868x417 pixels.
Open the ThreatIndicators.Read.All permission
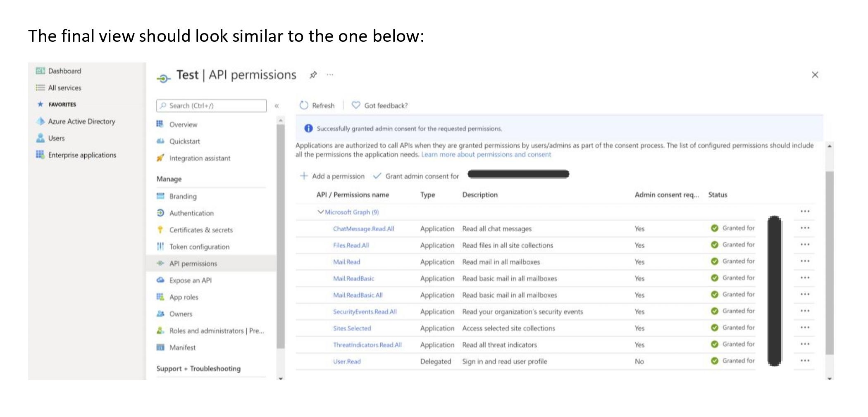pos(367,345)
